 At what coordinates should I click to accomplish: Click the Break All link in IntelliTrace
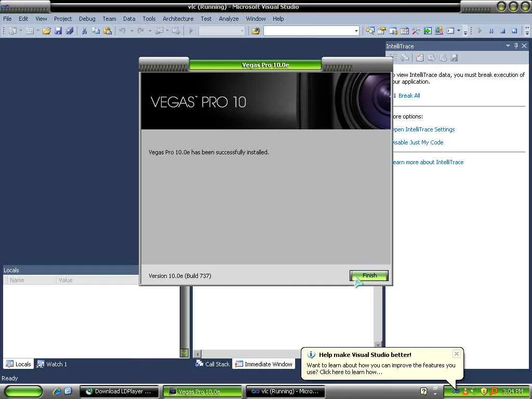409,96
